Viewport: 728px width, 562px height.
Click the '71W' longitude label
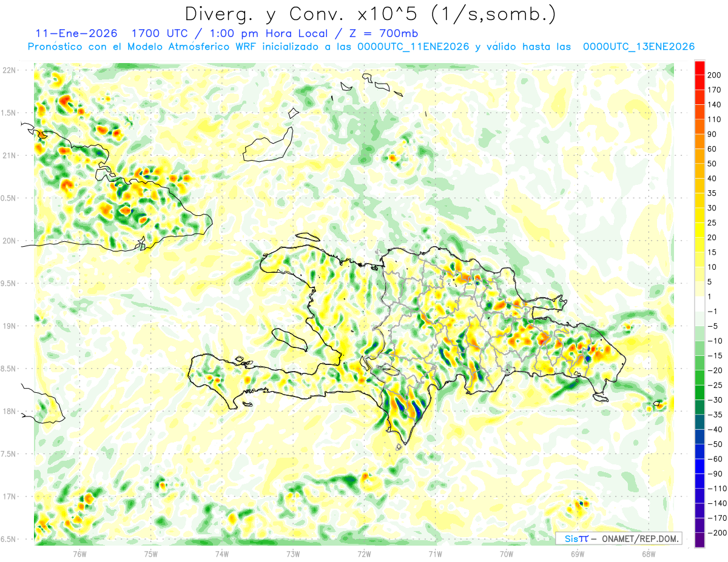pyautogui.click(x=435, y=553)
